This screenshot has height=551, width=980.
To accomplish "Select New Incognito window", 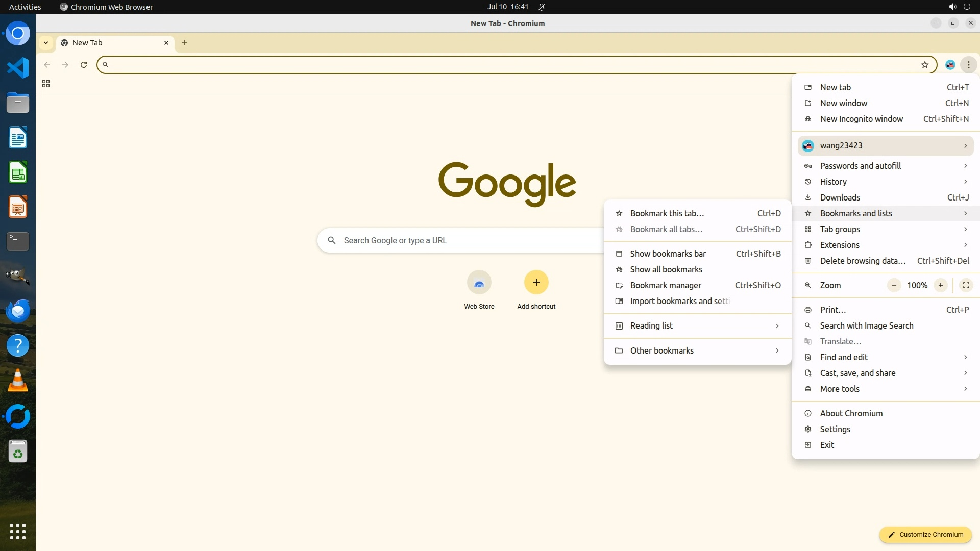I will click(861, 119).
